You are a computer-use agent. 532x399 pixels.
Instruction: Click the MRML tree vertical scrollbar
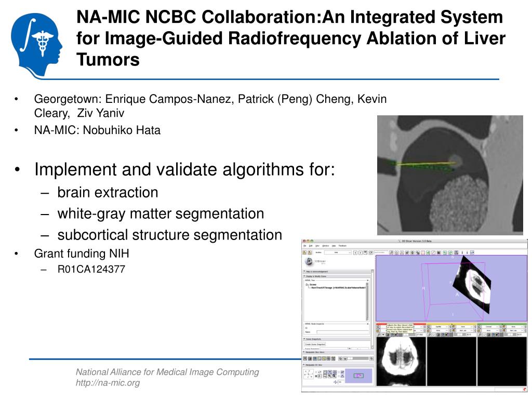(367, 302)
